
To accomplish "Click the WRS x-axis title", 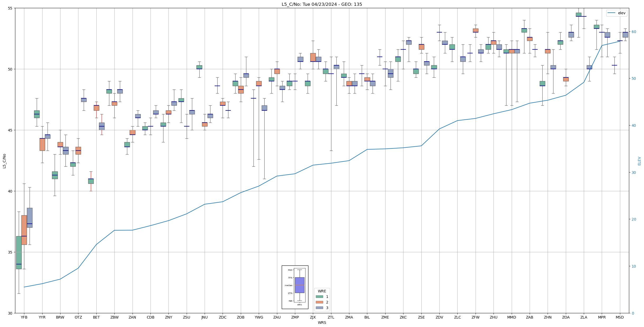I will [322, 323].
